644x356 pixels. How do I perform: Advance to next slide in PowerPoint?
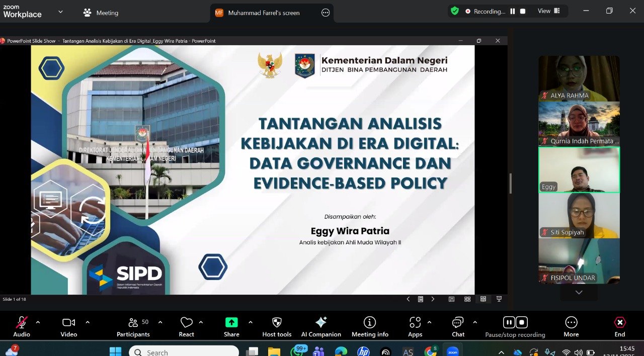(x=433, y=299)
